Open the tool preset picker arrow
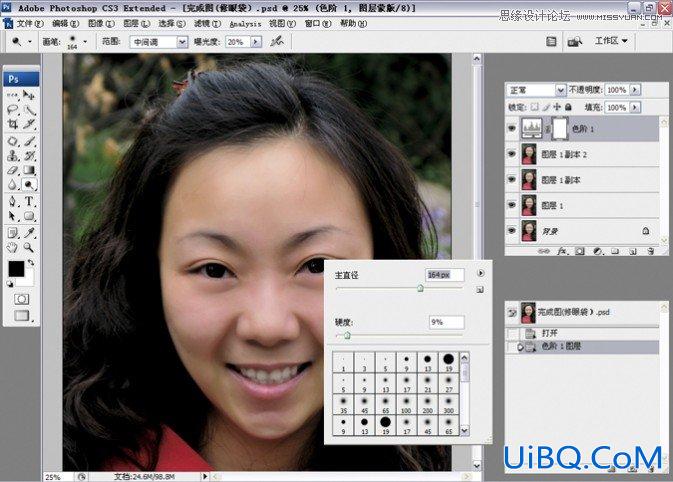The width and height of the screenshot is (673, 482). tap(30, 42)
